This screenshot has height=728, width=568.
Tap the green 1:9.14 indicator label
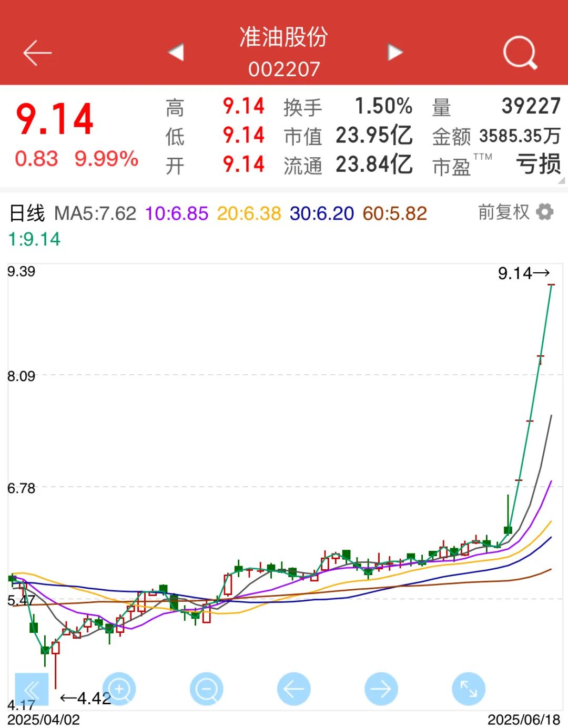pos(35,239)
